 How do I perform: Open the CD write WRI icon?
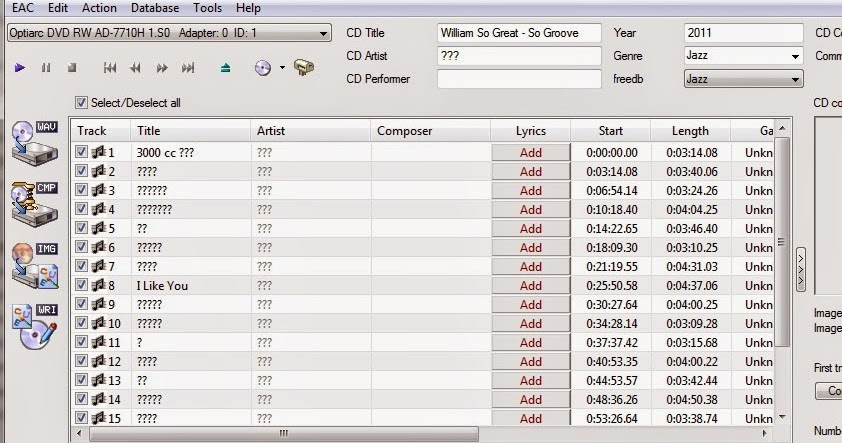[x=34, y=326]
